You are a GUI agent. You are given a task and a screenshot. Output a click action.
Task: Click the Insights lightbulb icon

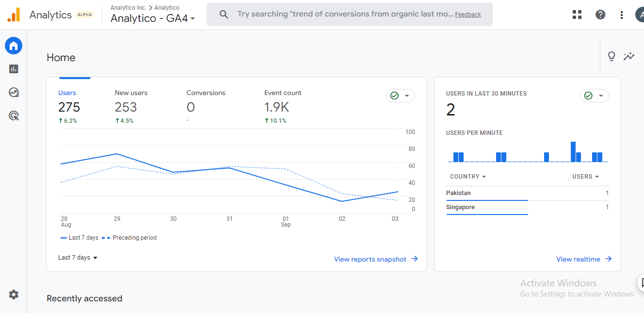(x=612, y=56)
